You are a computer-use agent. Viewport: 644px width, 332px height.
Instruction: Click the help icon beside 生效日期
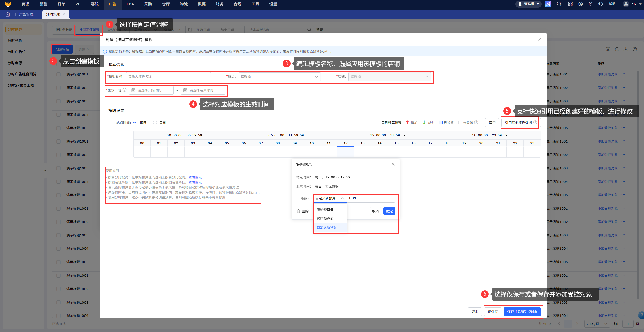(125, 90)
